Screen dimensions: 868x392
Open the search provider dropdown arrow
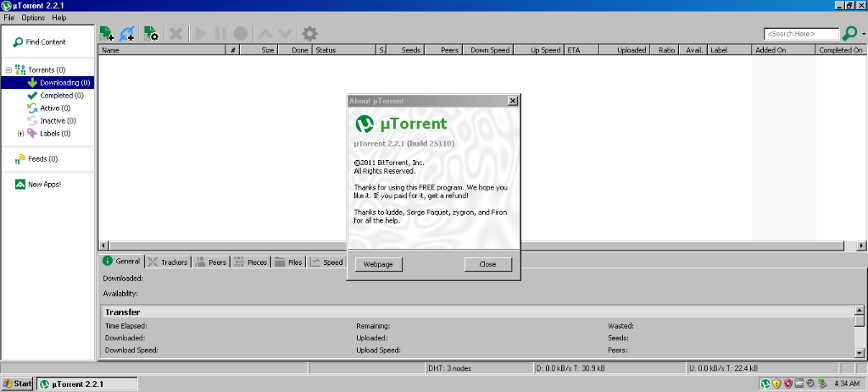864,34
